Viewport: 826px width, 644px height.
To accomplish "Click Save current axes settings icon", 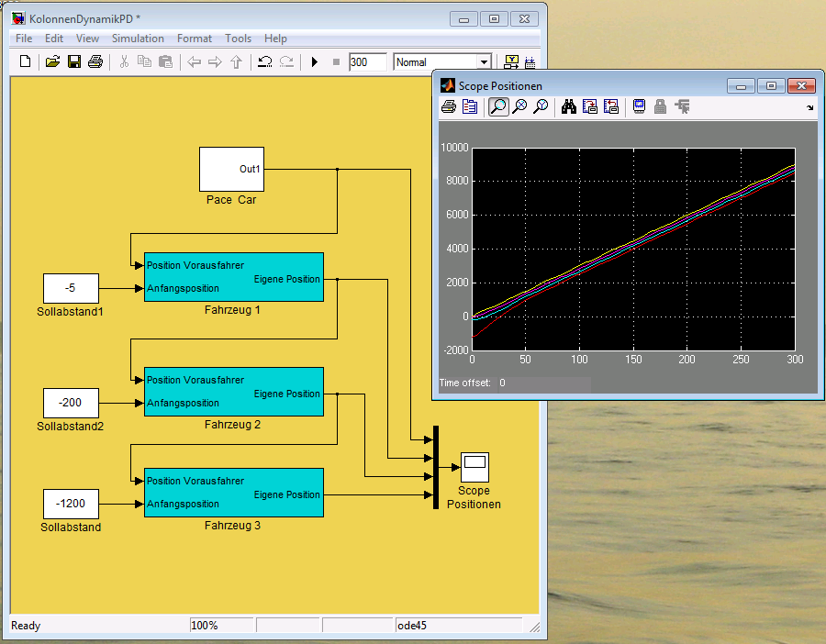I will tap(590, 107).
